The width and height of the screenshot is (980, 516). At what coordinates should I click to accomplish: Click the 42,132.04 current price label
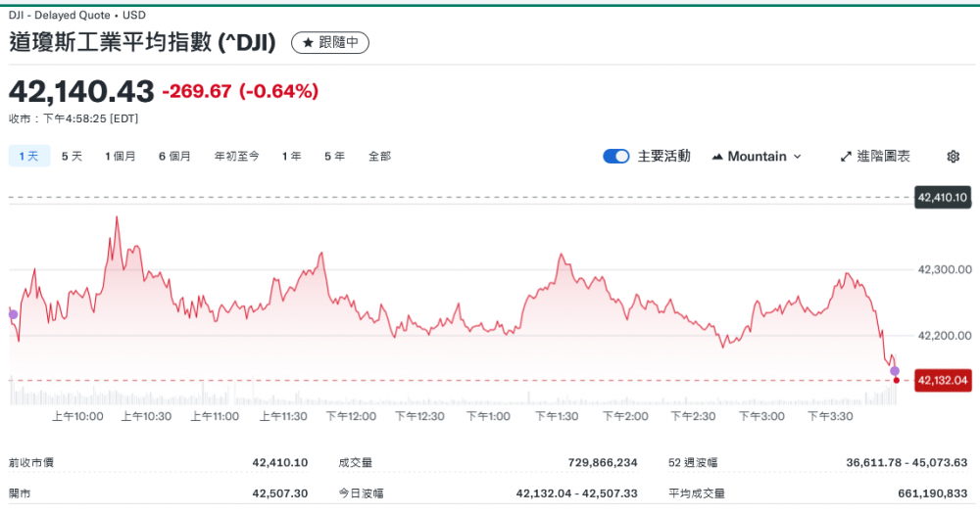pos(942,380)
